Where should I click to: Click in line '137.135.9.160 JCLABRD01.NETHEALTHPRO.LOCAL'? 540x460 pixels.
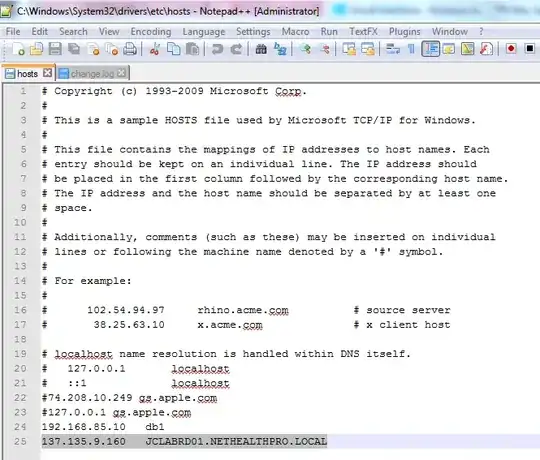pyautogui.click(x=184, y=441)
